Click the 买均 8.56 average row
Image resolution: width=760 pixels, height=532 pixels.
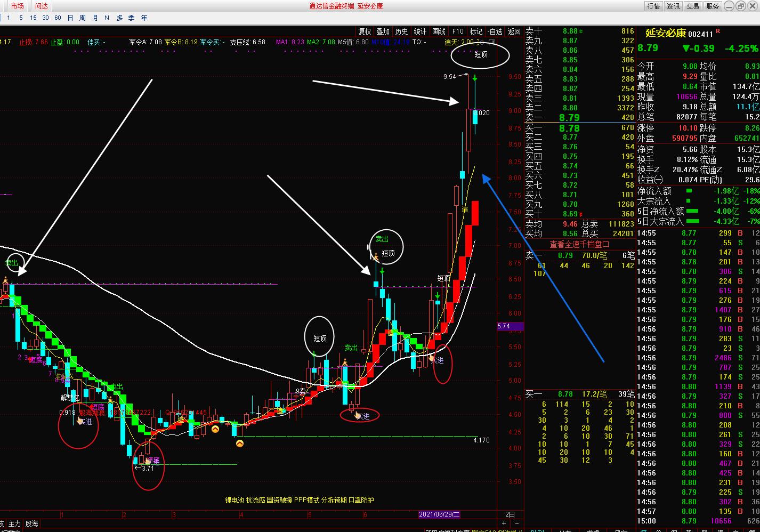pyautogui.click(x=580, y=233)
